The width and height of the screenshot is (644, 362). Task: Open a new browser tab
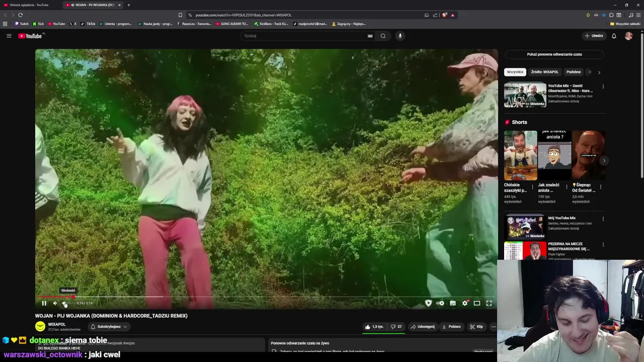[129, 5]
